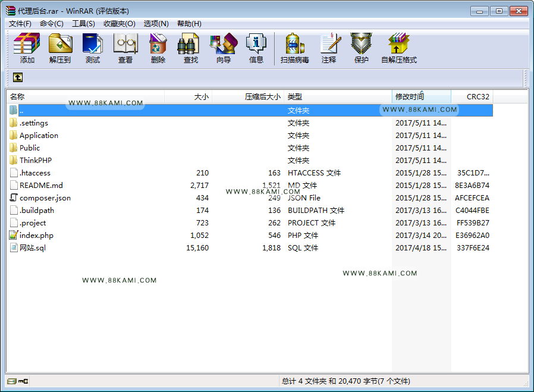The width and height of the screenshot is (534, 392).
Task: Open the 命令(C) menu
Action: click(51, 24)
